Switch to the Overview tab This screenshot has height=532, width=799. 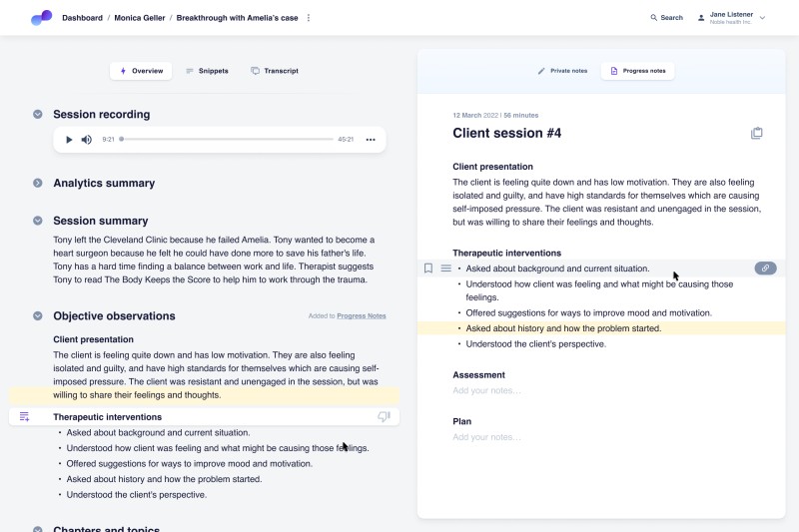[141, 71]
